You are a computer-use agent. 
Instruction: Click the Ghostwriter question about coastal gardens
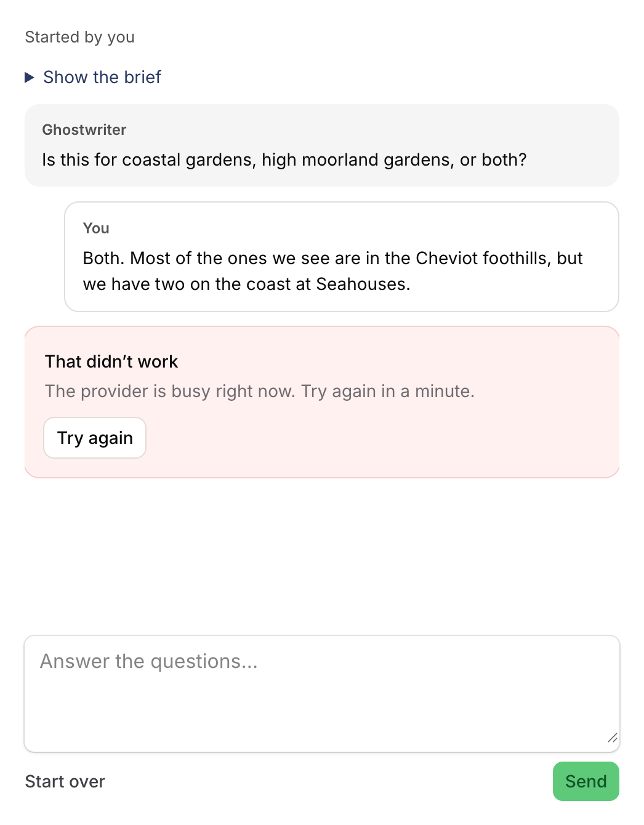[284, 160]
